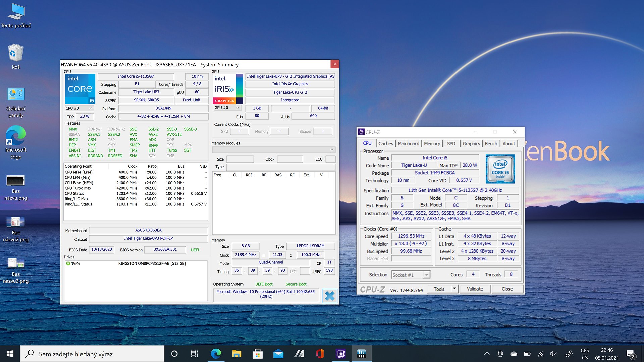Image resolution: width=644 pixels, height=362 pixels.
Task: Open the battery status tray icon
Action: [x=527, y=354]
